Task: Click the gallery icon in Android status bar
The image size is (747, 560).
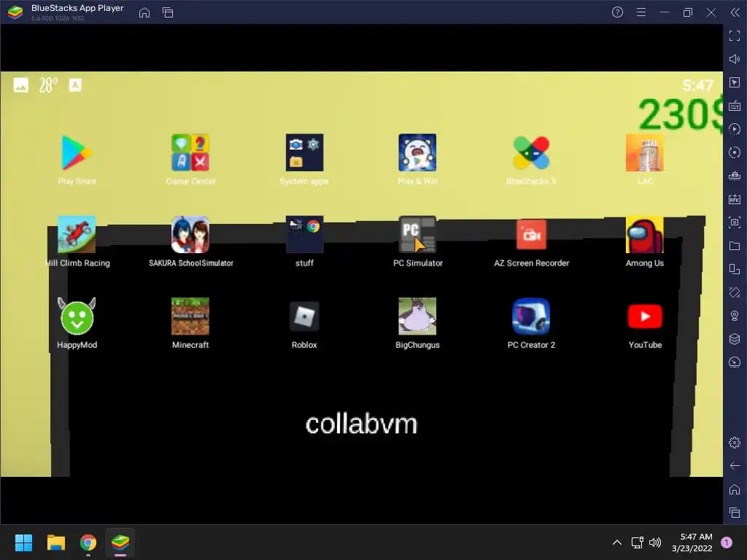Action: [20, 85]
